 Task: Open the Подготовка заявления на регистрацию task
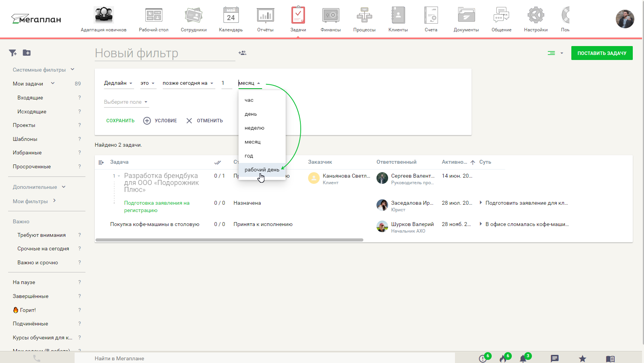point(157,207)
